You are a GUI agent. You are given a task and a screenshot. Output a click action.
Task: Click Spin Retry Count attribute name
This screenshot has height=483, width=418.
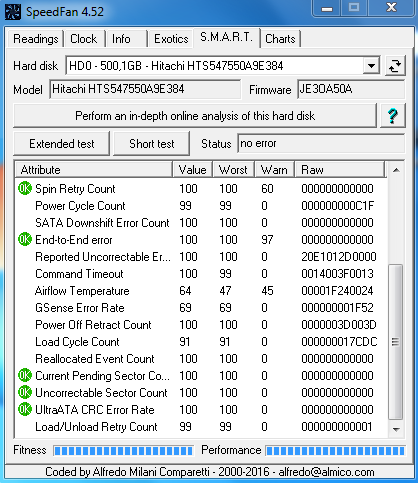click(75, 189)
